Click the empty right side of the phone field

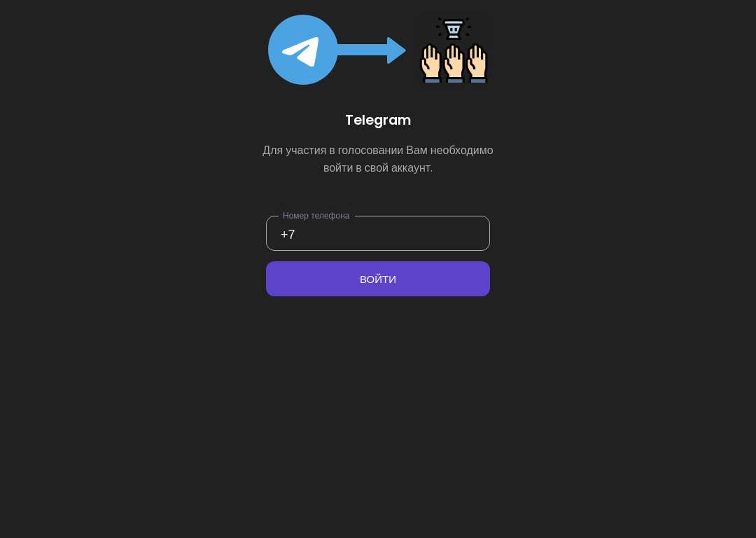(x=434, y=234)
